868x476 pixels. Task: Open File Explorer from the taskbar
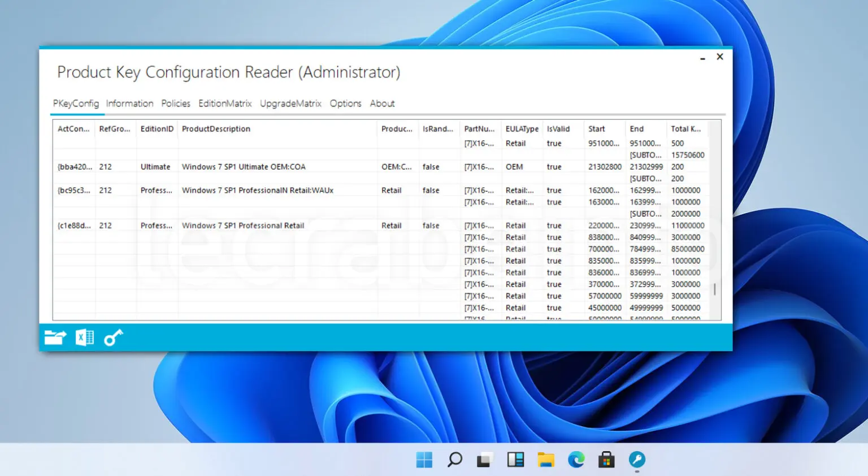(545, 460)
